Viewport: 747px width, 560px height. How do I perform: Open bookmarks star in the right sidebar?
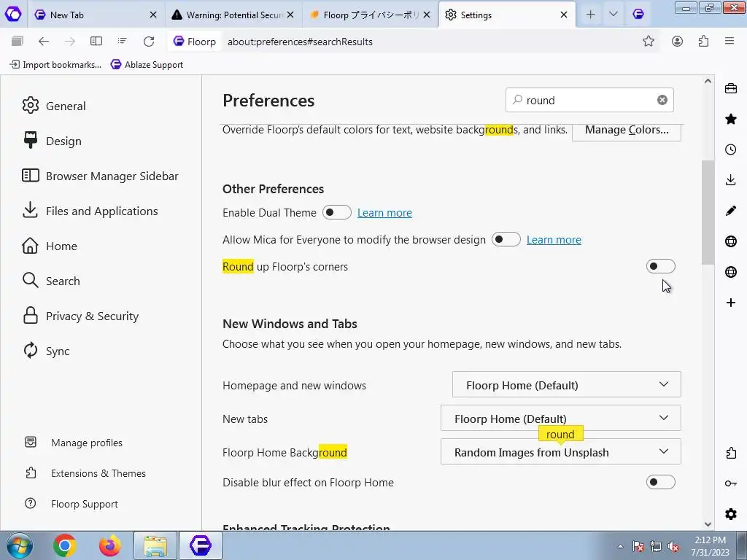731,119
